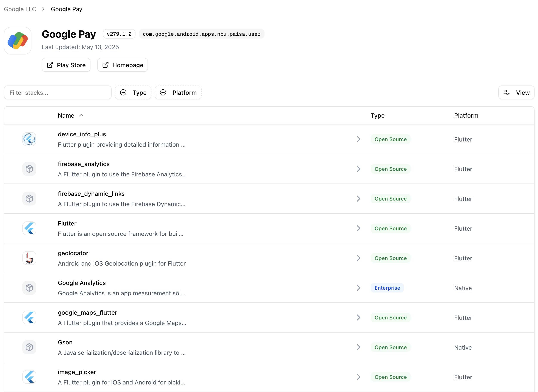
Task: Click 'A Java serialization/deserialization library' description
Action: point(122,353)
